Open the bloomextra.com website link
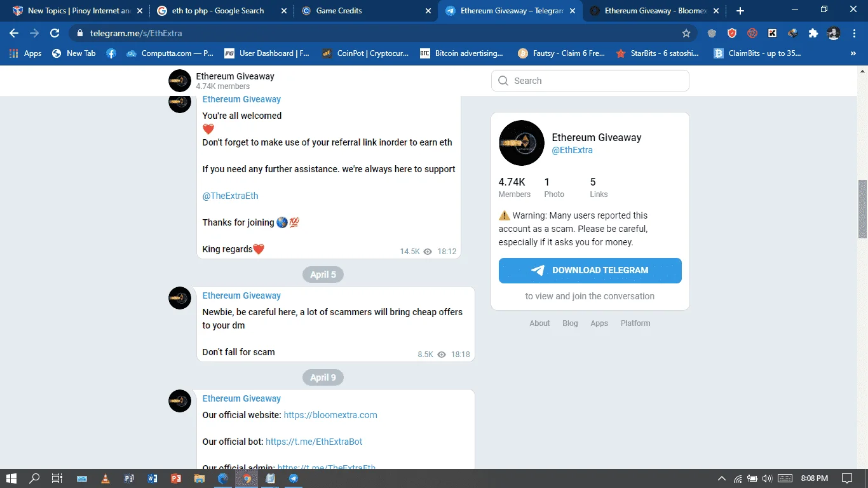Image resolution: width=868 pixels, height=488 pixels. tap(330, 415)
